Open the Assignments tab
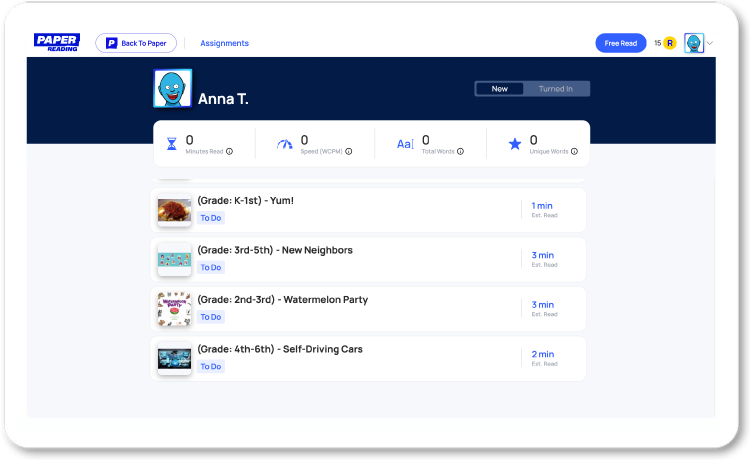 [x=224, y=43]
